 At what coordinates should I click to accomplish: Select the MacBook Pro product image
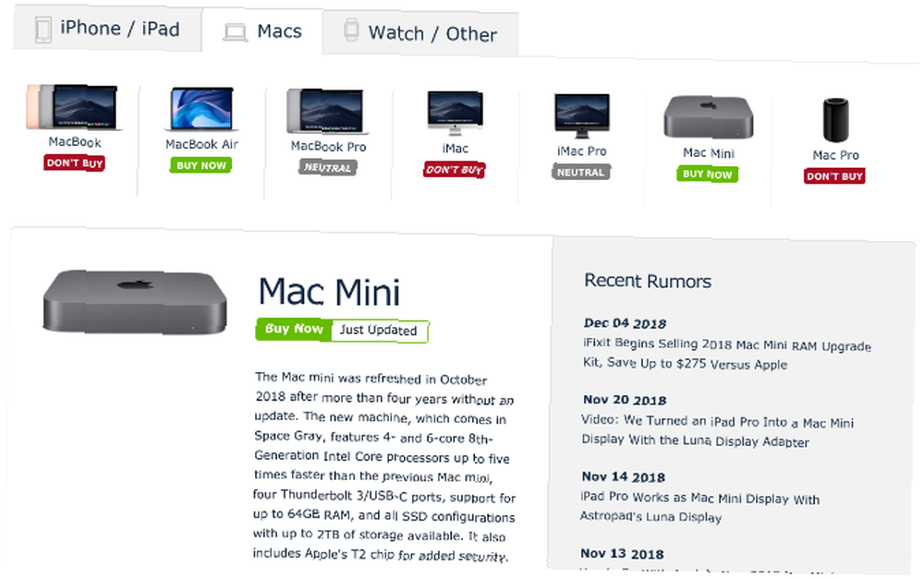coord(328,111)
